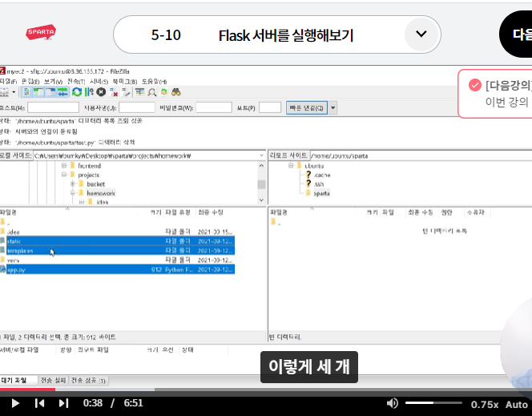532x416 pixels.
Task: Select the sparta folder in remote tree
Action: [321, 193]
